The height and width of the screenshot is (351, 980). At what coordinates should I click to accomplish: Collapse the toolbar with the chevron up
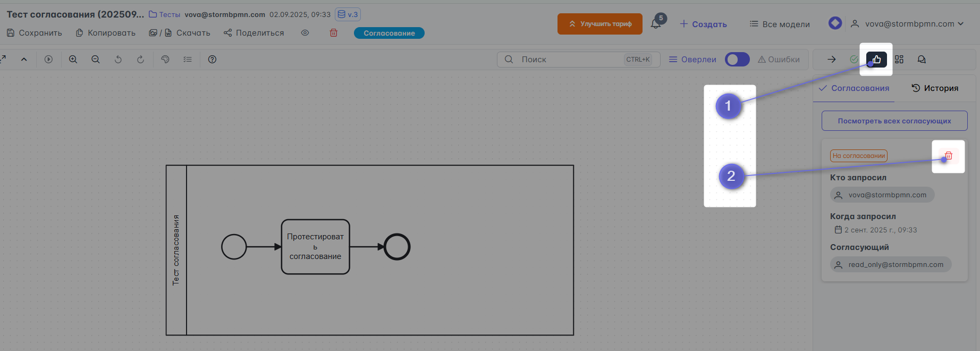24,60
